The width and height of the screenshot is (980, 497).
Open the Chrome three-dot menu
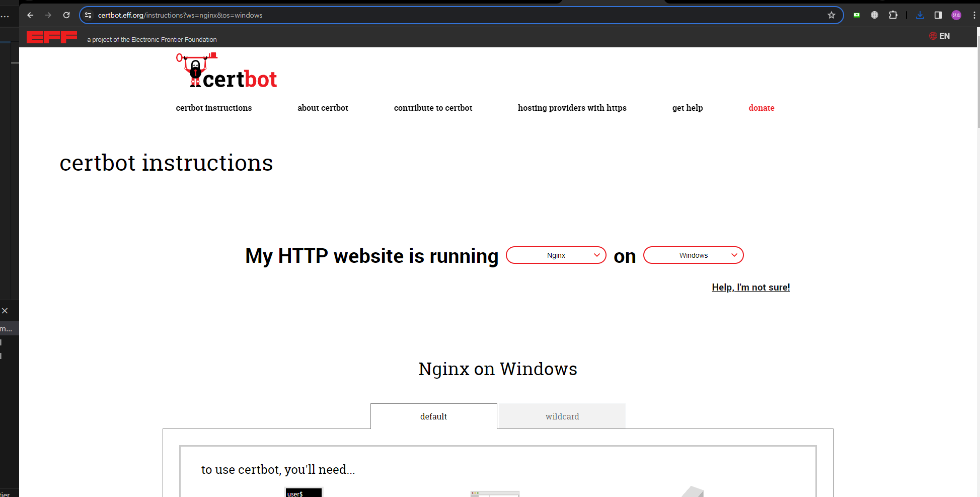tap(974, 15)
